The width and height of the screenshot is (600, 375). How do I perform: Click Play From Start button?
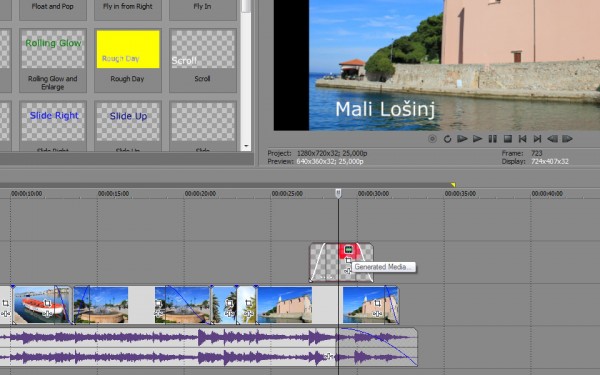point(462,139)
